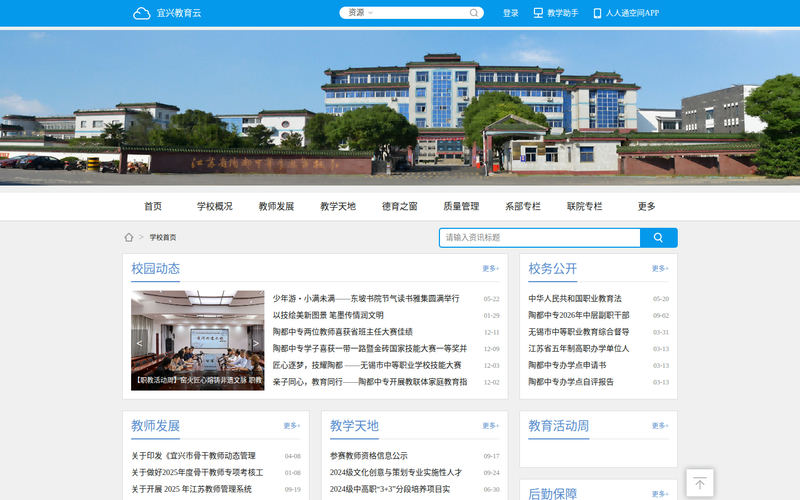
Task: Open 关于印发《宜兴市骨干教师动态管理 item
Action: [193, 456]
